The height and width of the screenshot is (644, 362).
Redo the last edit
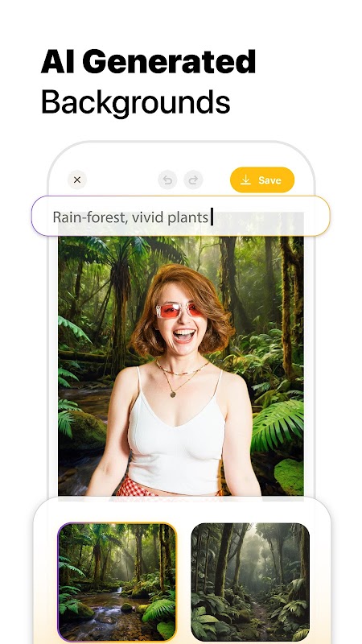pos(193,180)
